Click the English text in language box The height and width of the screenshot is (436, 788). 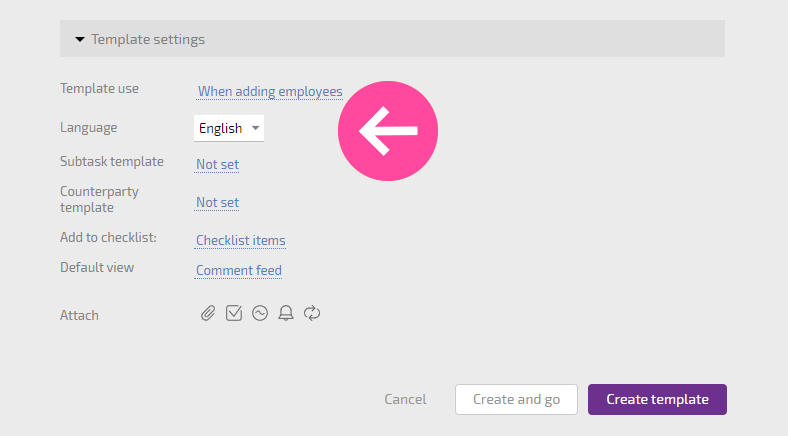pyautogui.click(x=221, y=129)
